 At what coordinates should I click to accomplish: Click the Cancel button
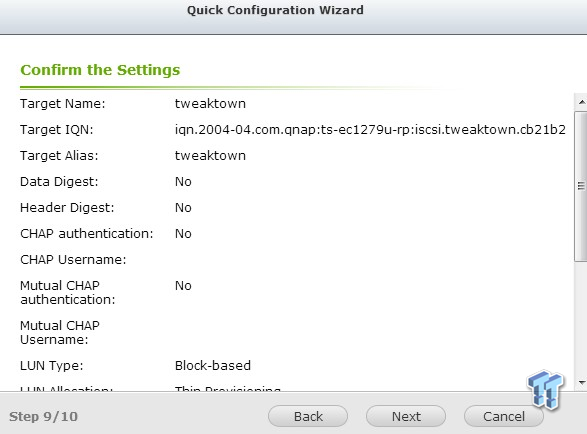(x=504, y=416)
